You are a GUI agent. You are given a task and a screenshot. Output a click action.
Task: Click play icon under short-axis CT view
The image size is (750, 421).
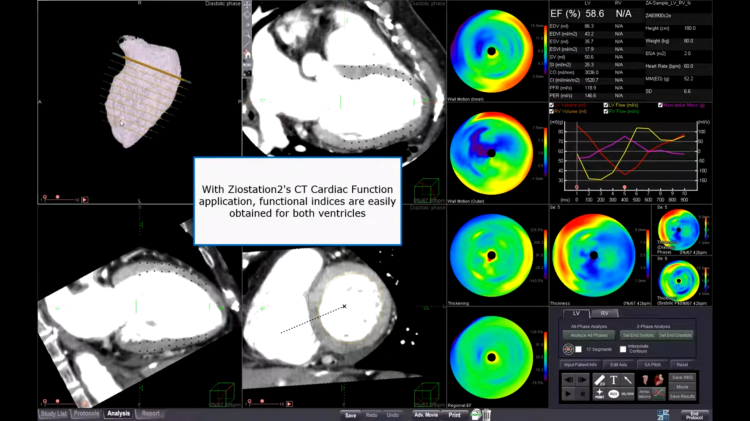pyautogui.click(x=289, y=404)
